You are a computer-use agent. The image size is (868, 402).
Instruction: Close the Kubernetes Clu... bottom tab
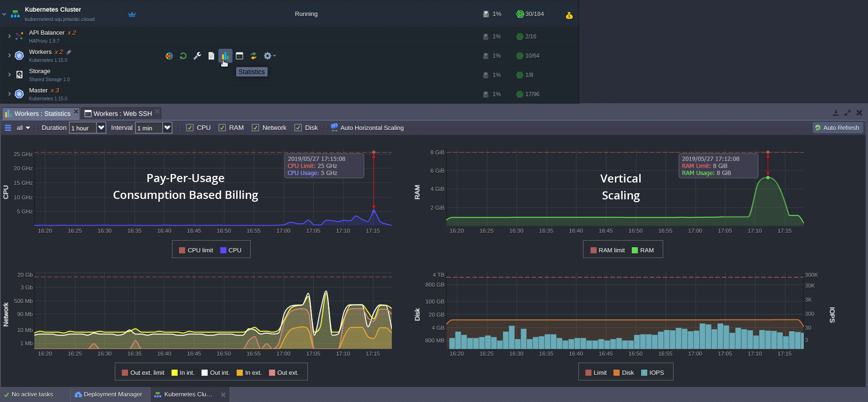224,395
